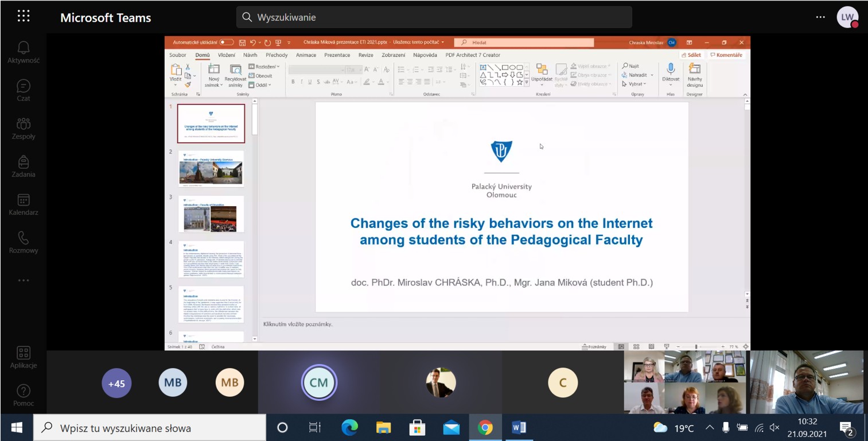Launch Word from the Windows taskbar
This screenshot has height=441, width=868.
[x=519, y=427]
